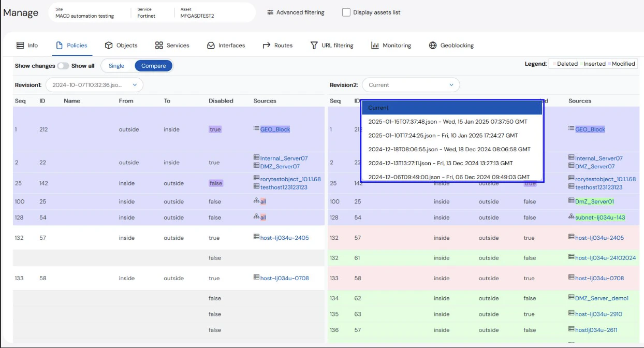Screen dimensions: 644x348
Task: Choose the 2024-12-13T13:27:11.json revision entry
Action: (440, 163)
